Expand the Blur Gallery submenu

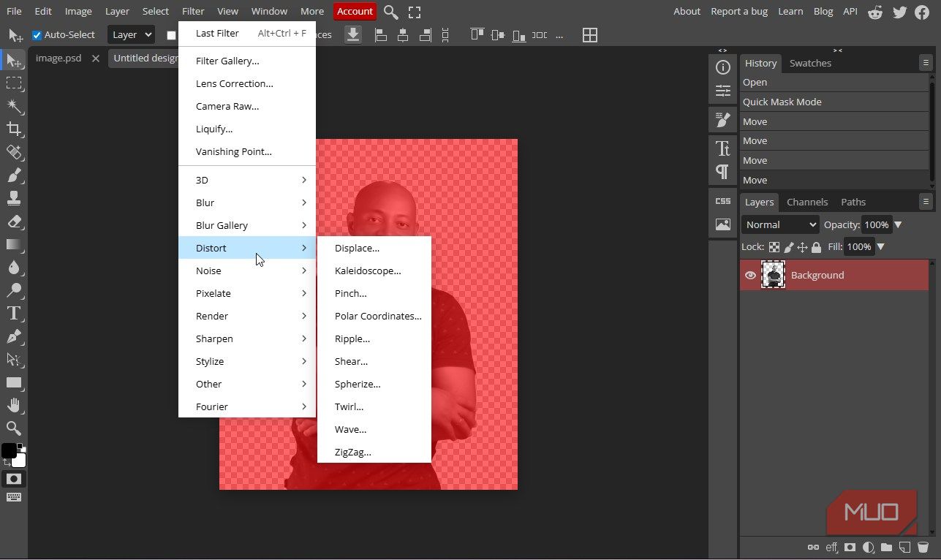coord(247,225)
